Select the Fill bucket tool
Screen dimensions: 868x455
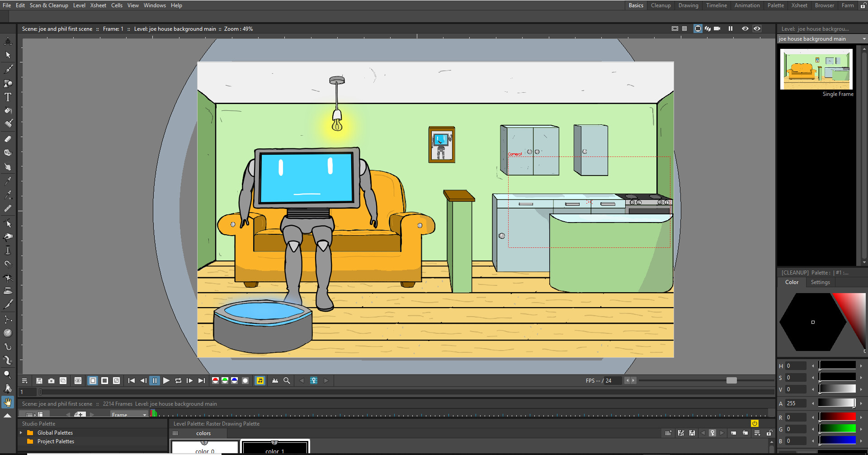pos(8,110)
